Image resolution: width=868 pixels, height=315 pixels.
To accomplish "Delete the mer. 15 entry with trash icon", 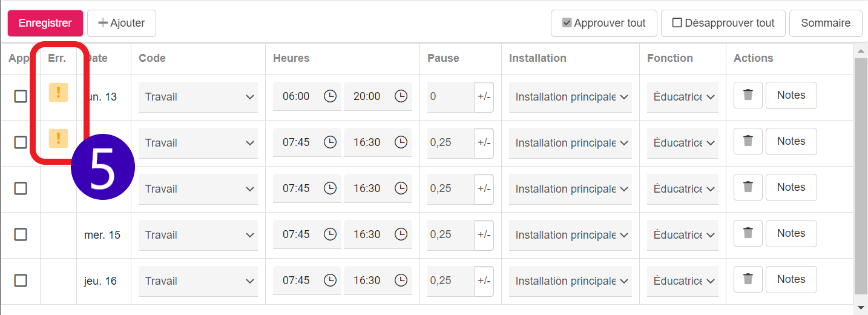I will tap(748, 233).
